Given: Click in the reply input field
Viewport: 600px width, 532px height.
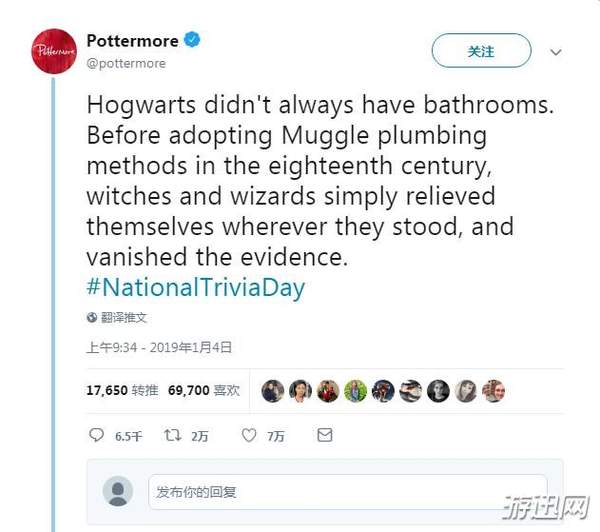Looking at the screenshot, I should (x=347, y=492).
